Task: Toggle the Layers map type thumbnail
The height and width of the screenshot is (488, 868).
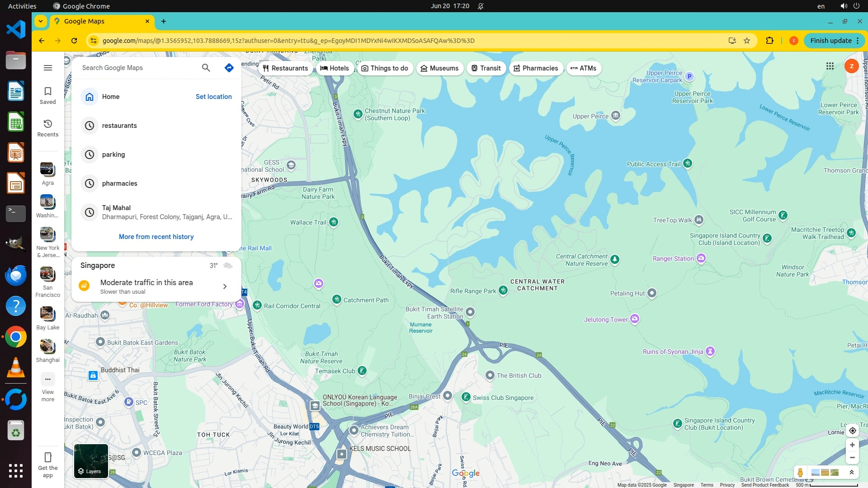Action: click(91, 461)
